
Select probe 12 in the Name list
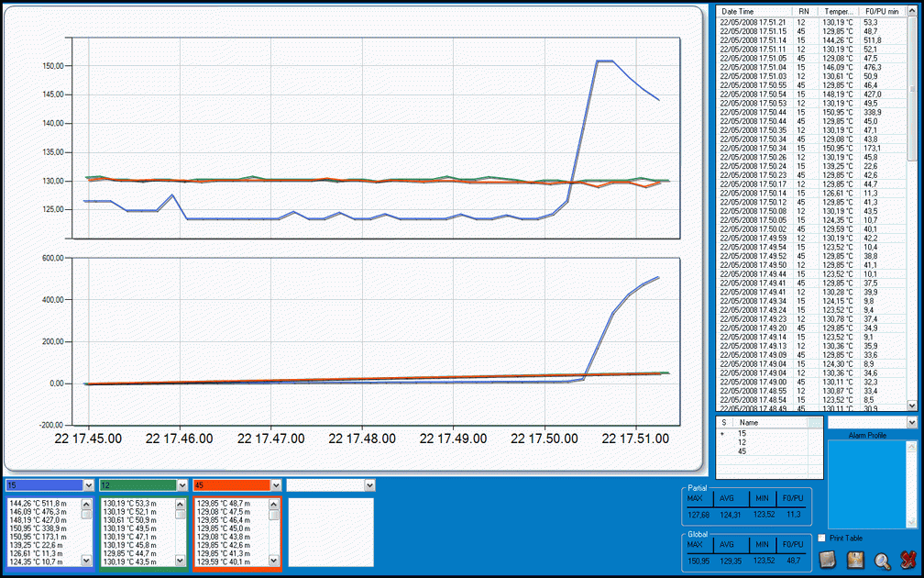click(x=742, y=442)
